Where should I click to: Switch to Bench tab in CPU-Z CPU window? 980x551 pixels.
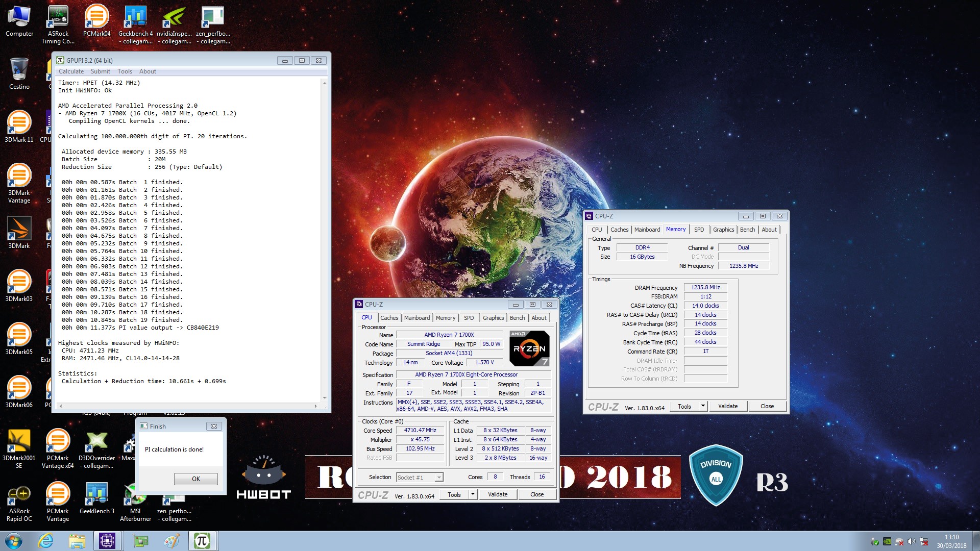click(517, 318)
